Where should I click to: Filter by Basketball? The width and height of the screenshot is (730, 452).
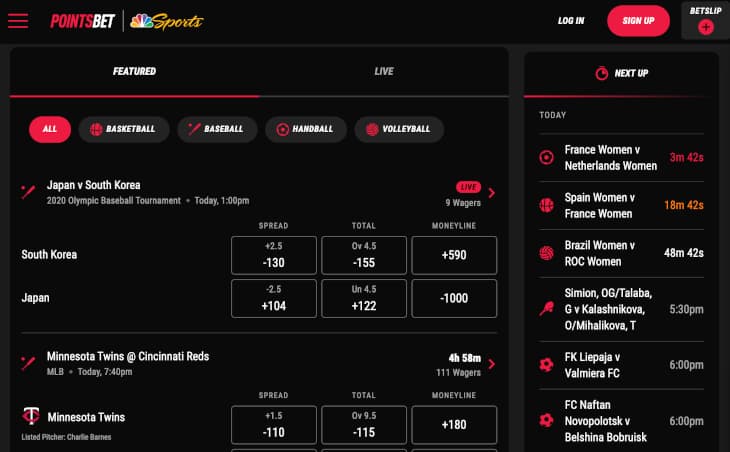124,129
